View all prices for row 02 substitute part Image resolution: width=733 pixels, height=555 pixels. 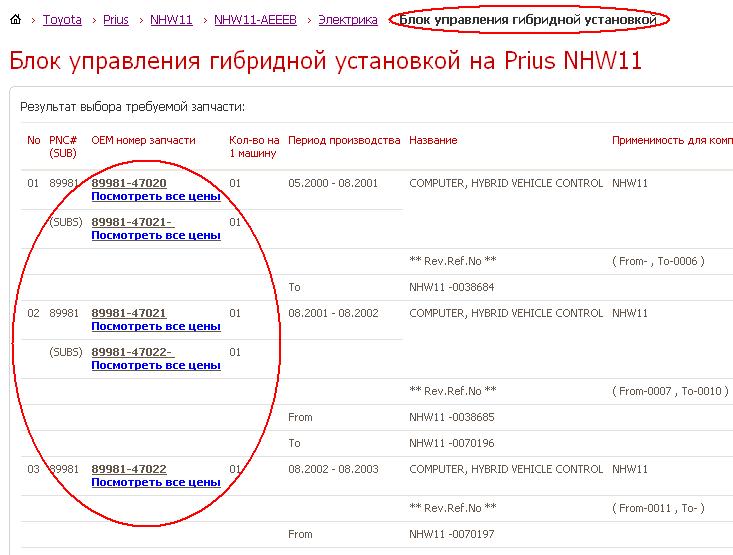pos(155,365)
